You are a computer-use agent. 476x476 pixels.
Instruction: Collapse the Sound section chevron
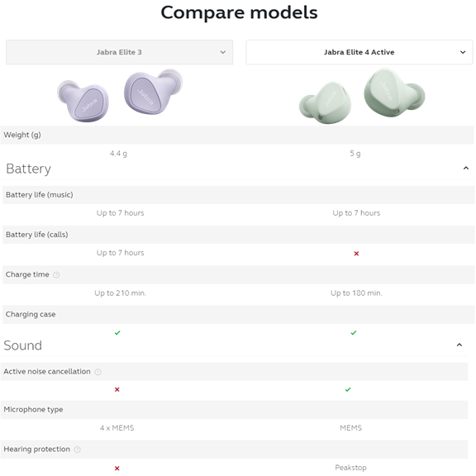(459, 345)
